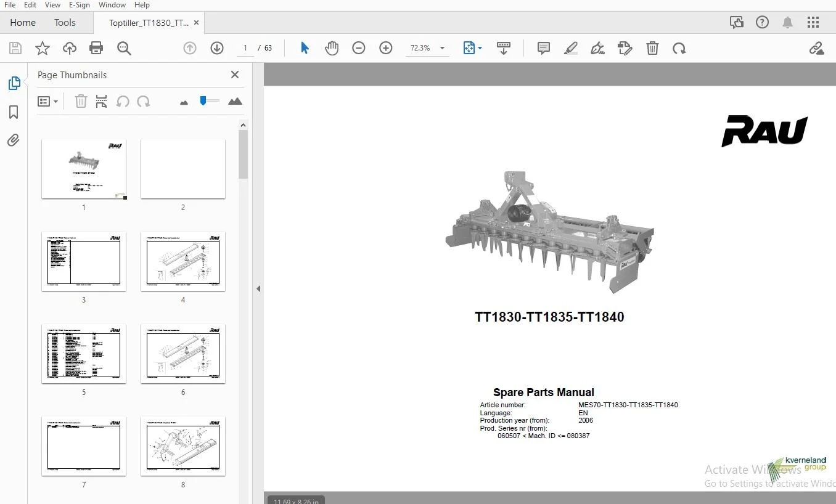Open the chat with support icon

(x=737, y=23)
